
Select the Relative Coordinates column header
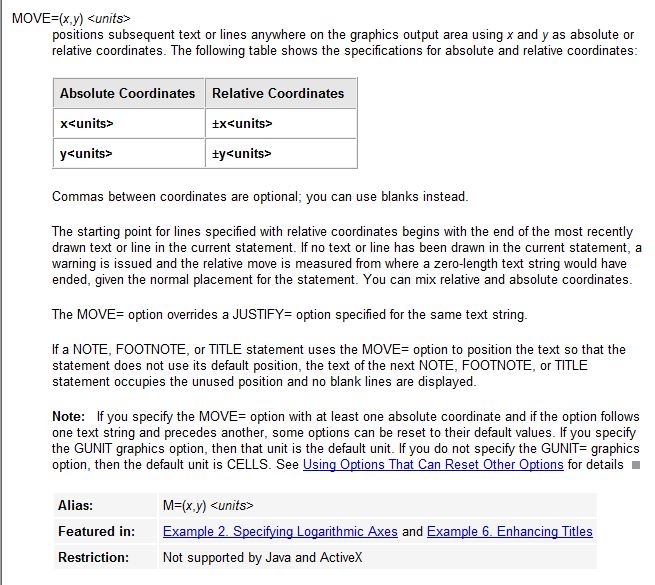tap(278, 94)
